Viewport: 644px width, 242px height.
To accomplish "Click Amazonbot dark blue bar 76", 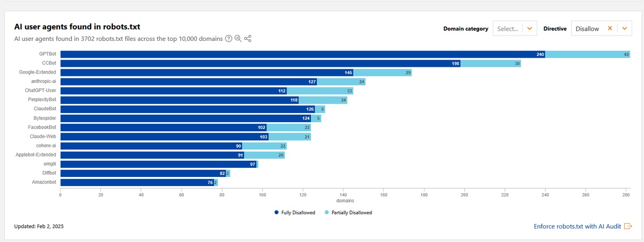I will pos(137,182).
